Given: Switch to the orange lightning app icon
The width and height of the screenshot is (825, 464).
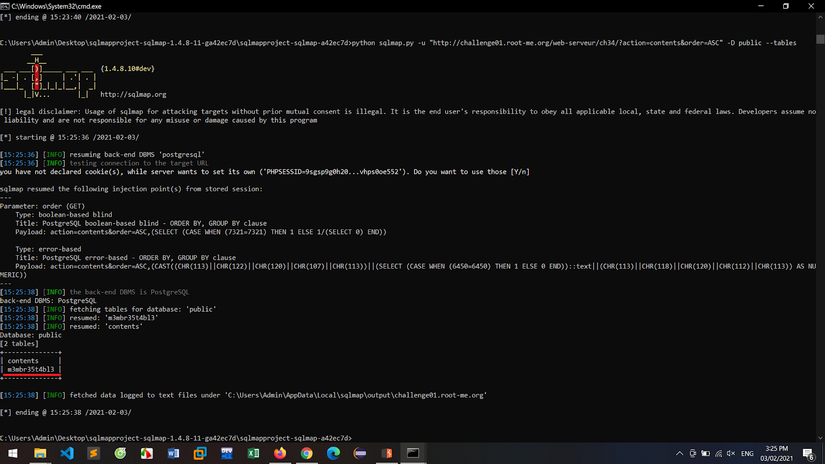Looking at the screenshot, I should [387, 453].
